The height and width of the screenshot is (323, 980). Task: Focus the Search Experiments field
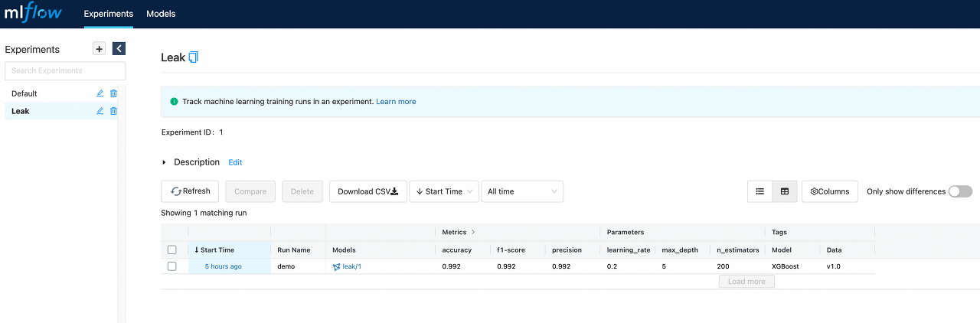click(x=65, y=70)
